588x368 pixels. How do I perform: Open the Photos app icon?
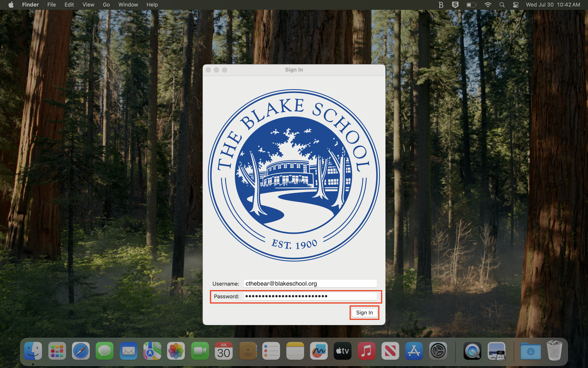click(x=176, y=351)
